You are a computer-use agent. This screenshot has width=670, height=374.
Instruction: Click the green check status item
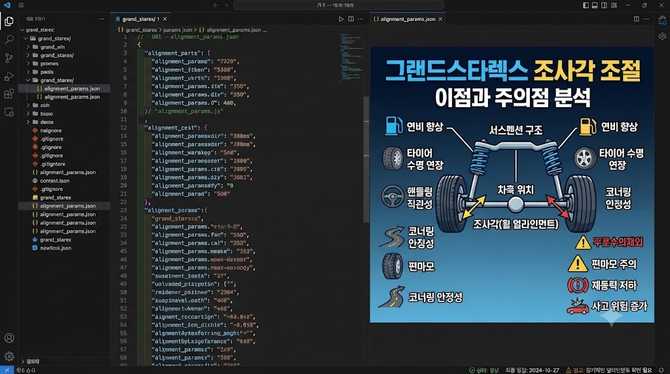[x=484, y=370]
